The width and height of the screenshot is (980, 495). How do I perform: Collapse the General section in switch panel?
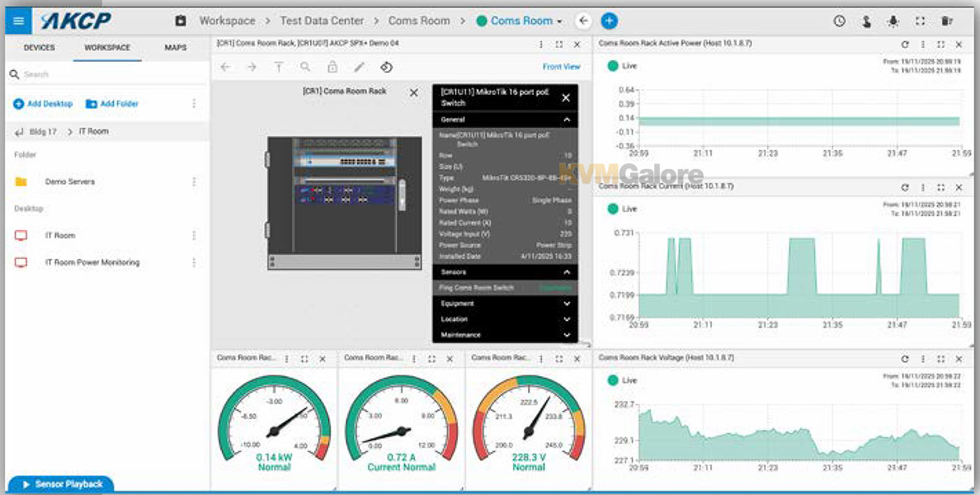[566, 120]
